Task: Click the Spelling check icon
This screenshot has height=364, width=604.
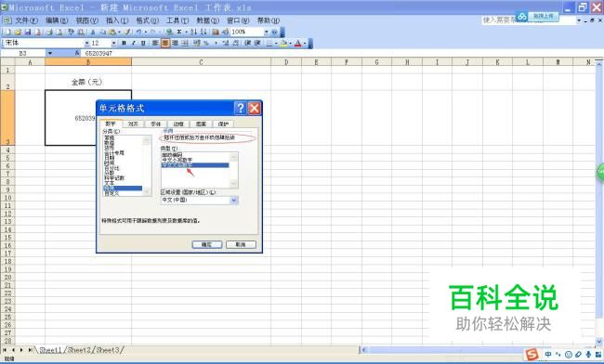Action: (x=71, y=32)
